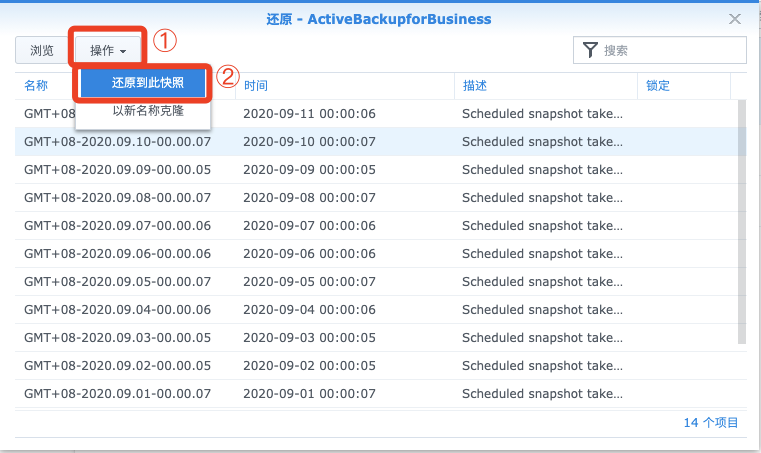
Task: Select snapshot GMT+08-2020.09.08-00.00.07 row
Action: tap(377, 198)
